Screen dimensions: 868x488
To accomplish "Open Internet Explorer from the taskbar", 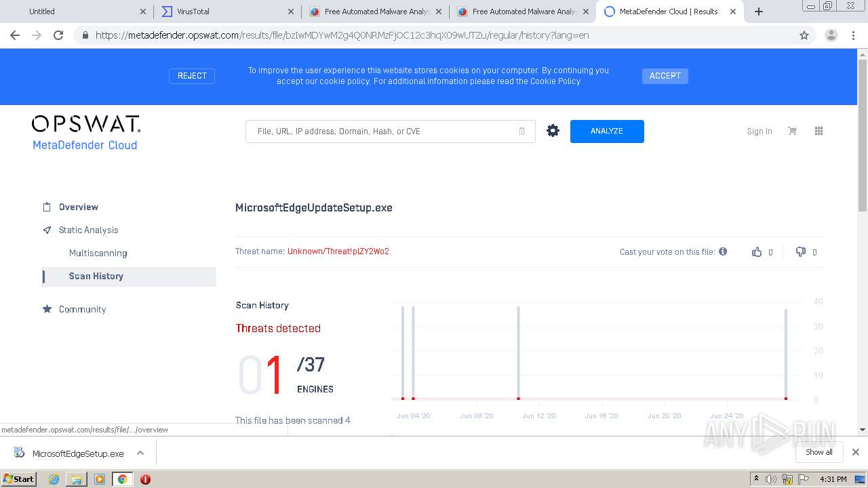I will coord(54,479).
